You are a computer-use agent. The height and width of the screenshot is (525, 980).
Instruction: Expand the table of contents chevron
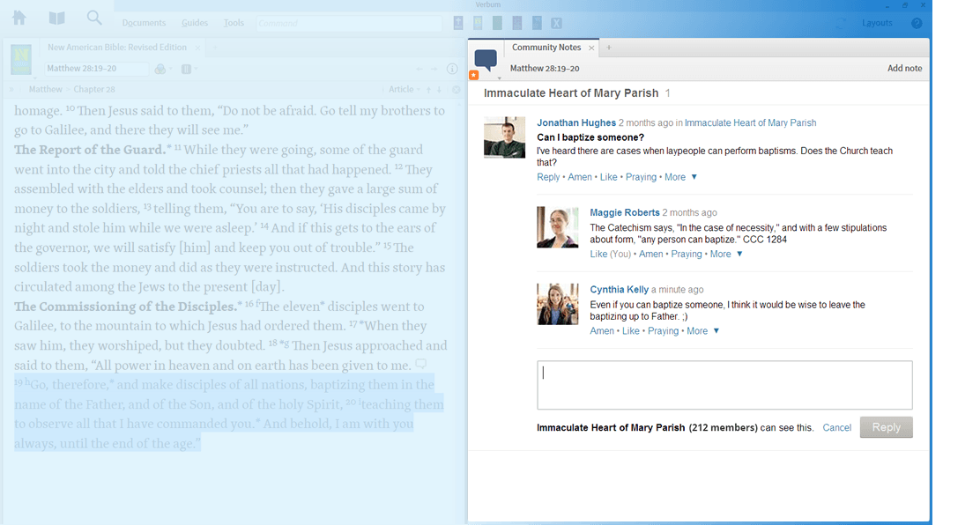pos(11,89)
